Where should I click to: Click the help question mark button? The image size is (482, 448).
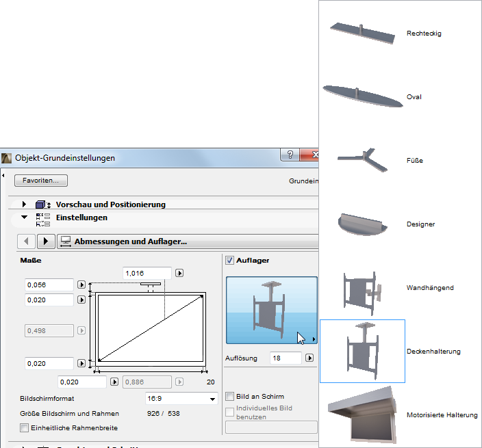coord(290,155)
